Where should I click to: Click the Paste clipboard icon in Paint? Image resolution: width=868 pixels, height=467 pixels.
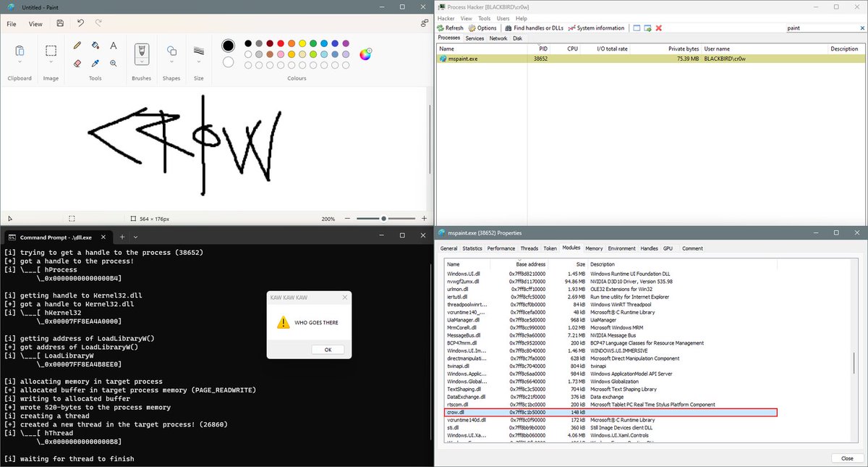click(x=20, y=50)
